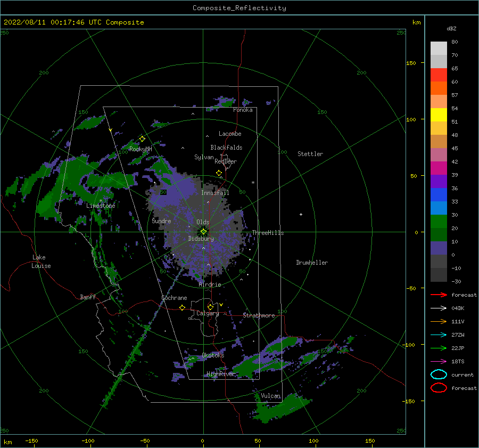Click the Stettler city label
479x448 pixels.
[x=310, y=154]
